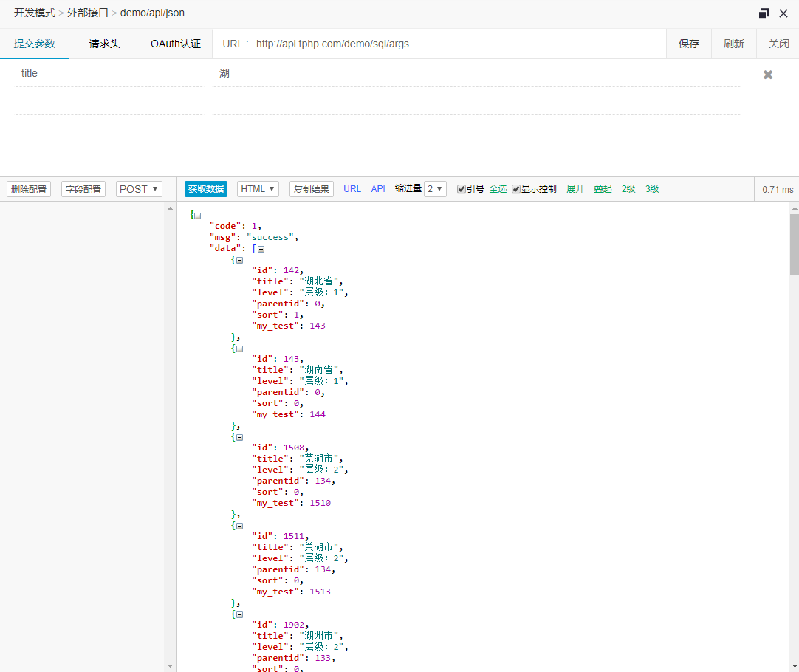
Task: Click the empty second parameter name field
Action: [x=109, y=102]
